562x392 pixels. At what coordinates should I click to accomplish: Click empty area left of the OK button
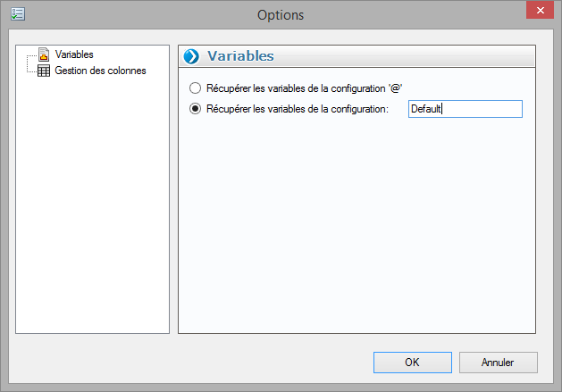(x=223, y=363)
